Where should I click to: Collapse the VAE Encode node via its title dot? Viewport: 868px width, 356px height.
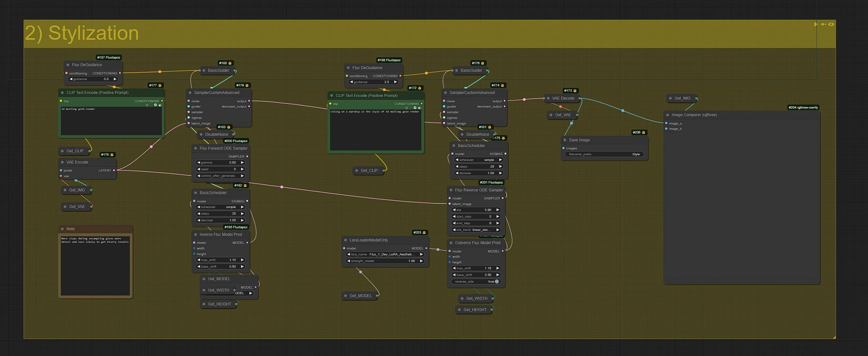tap(62, 162)
